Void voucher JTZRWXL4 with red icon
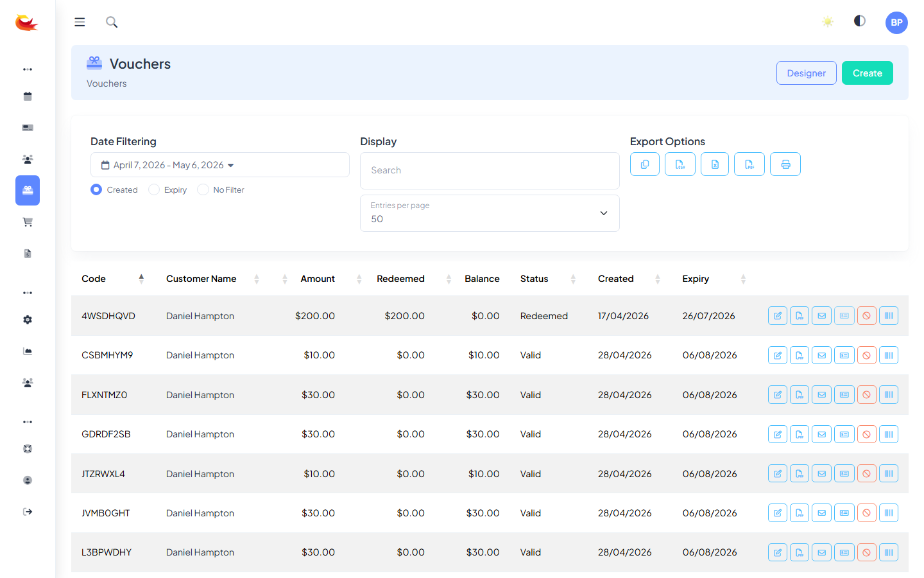 tap(866, 474)
